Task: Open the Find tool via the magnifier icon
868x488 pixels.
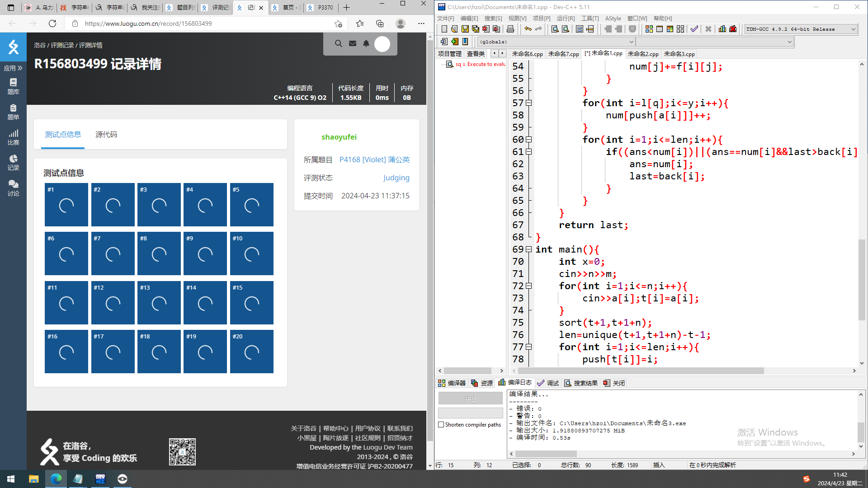Action: click(x=555, y=29)
